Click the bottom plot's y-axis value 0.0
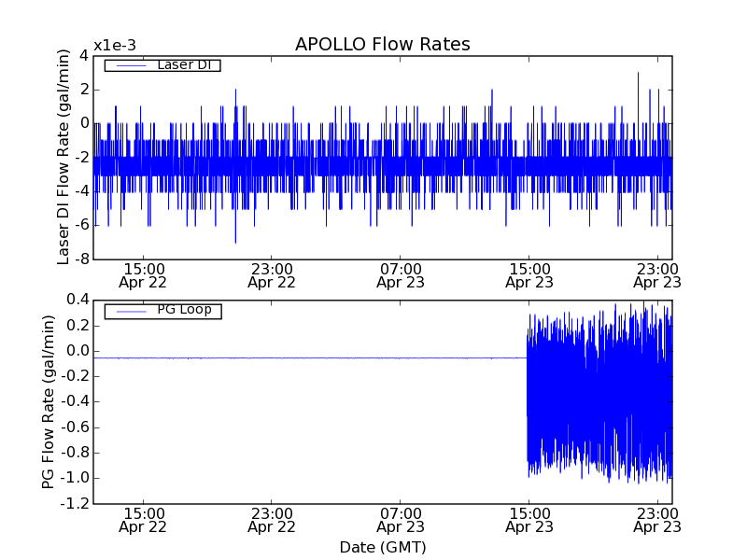Image resolution: width=747 pixels, height=560 pixels. pyautogui.click(x=78, y=351)
